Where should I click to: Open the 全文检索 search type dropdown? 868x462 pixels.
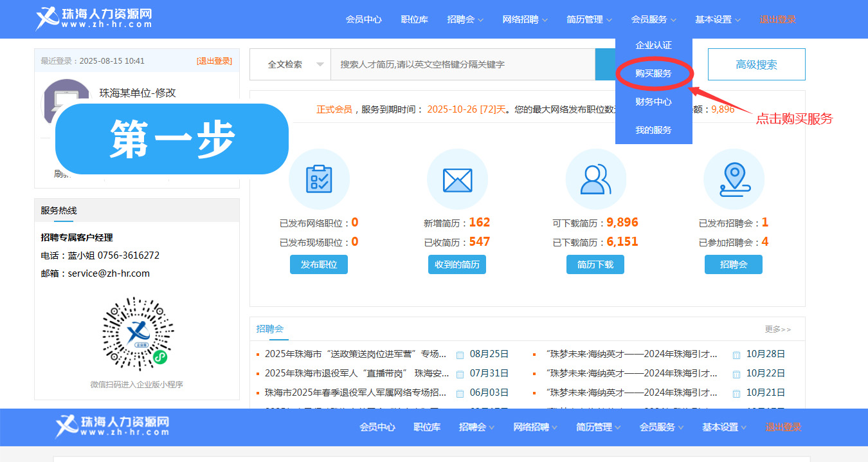(295, 64)
